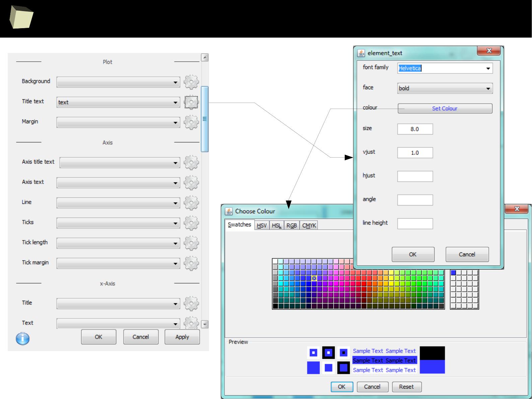Switch to the HSL tab
Screen dimensions: 532x399
(x=276, y=225)
